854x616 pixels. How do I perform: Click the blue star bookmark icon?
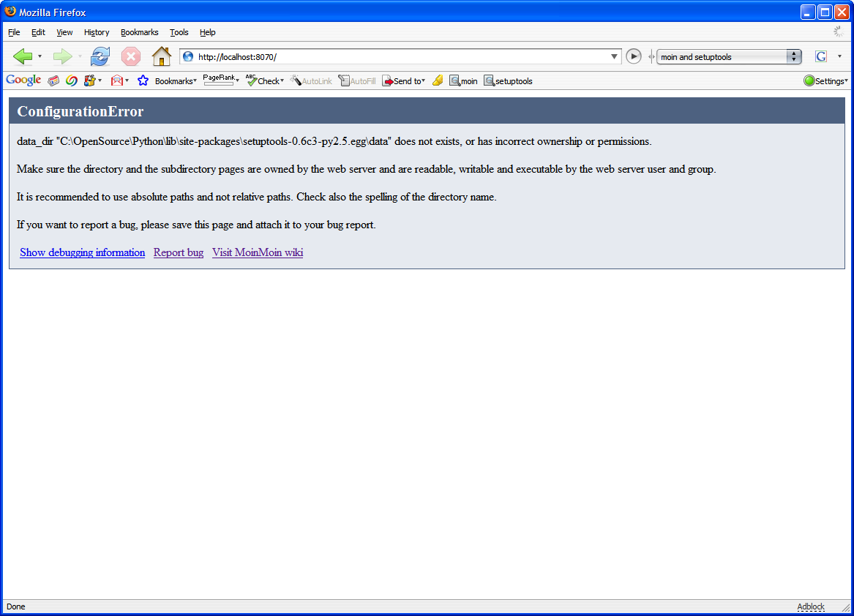coord(143,80)
